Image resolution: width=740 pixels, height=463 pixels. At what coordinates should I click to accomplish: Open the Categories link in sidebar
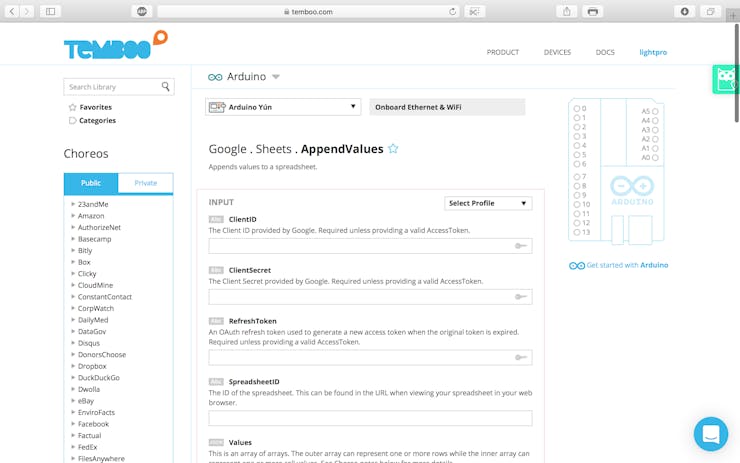click(97, 120)
